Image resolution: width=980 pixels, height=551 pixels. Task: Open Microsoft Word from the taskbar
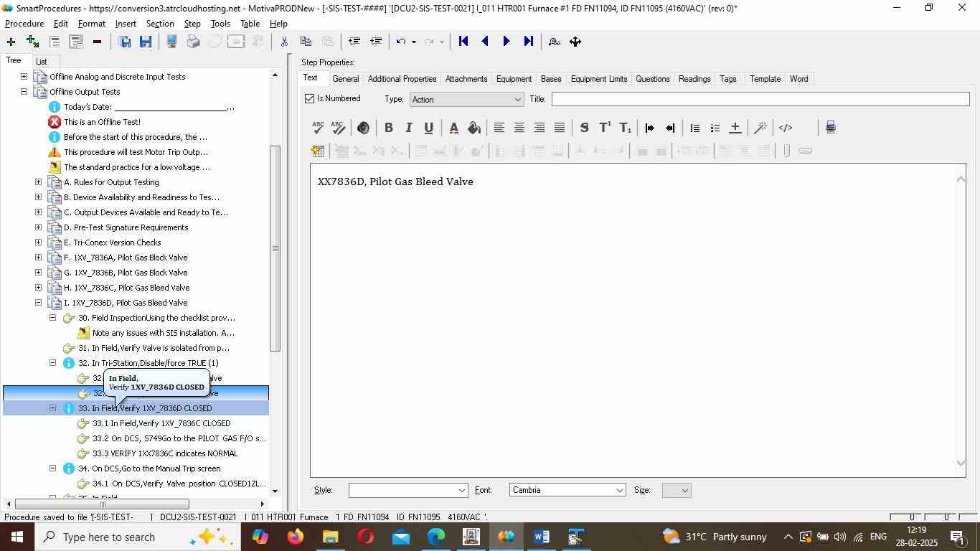(x=542, y=537)
